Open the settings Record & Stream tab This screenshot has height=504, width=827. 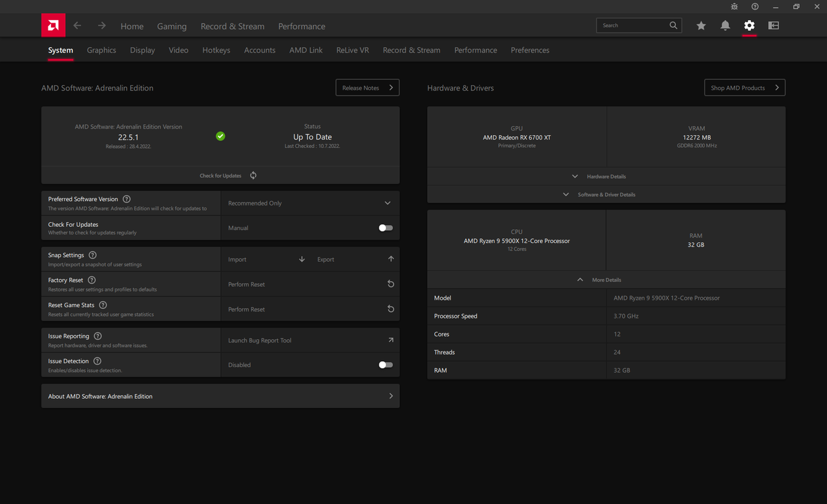412,50
